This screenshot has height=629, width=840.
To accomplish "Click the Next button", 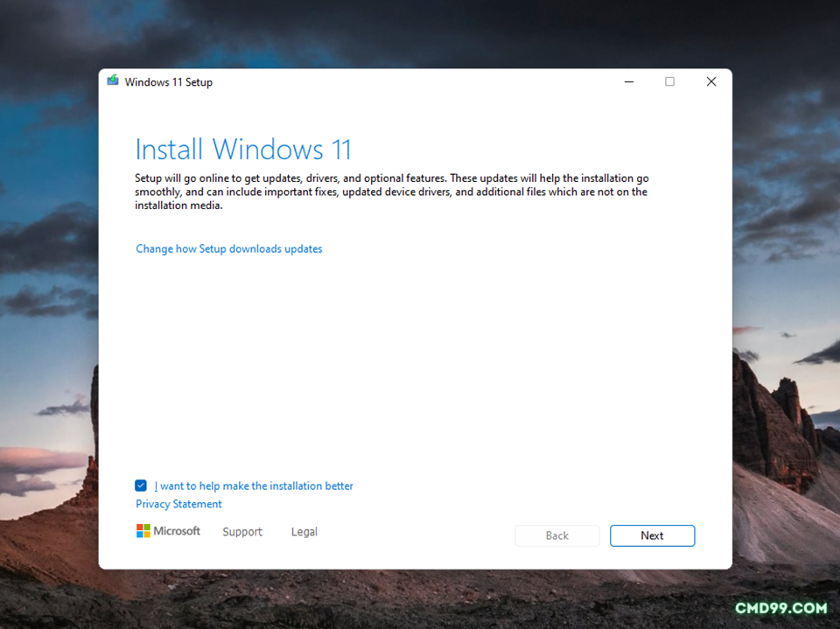I will click(x=652, y=535).
